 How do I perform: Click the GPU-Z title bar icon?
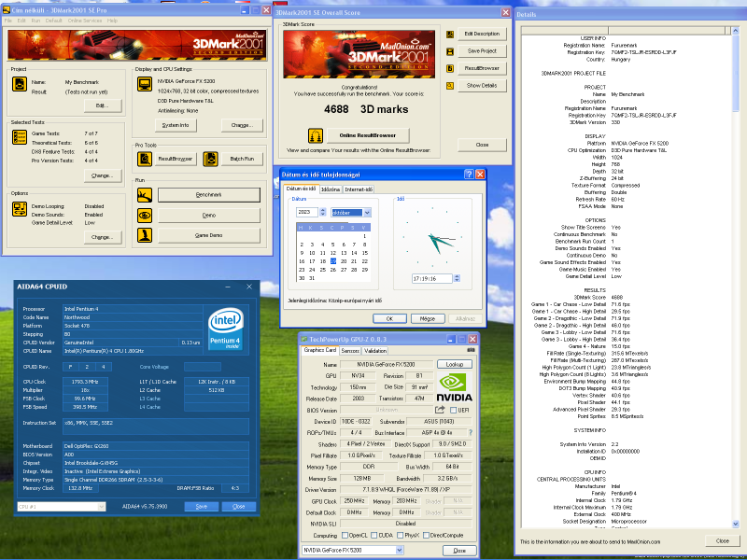304,340
